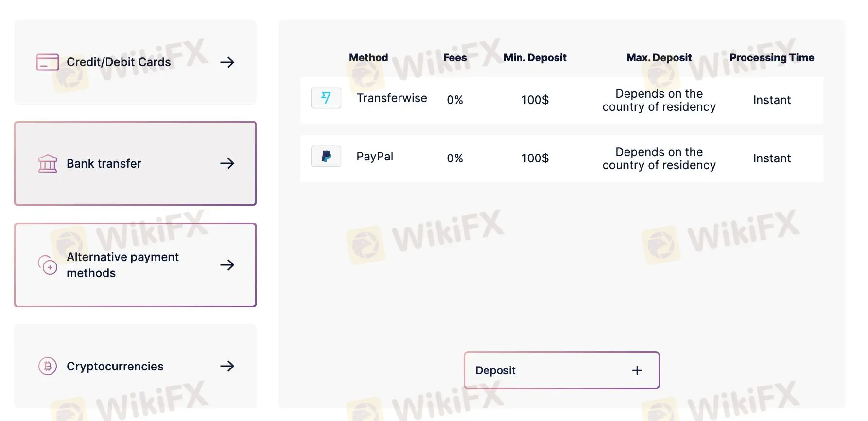Image resolution: width=868 pixels, height=421 pixels.
Task: Switch to Bank transfer payment tab
Action: [x=104, y=163]
